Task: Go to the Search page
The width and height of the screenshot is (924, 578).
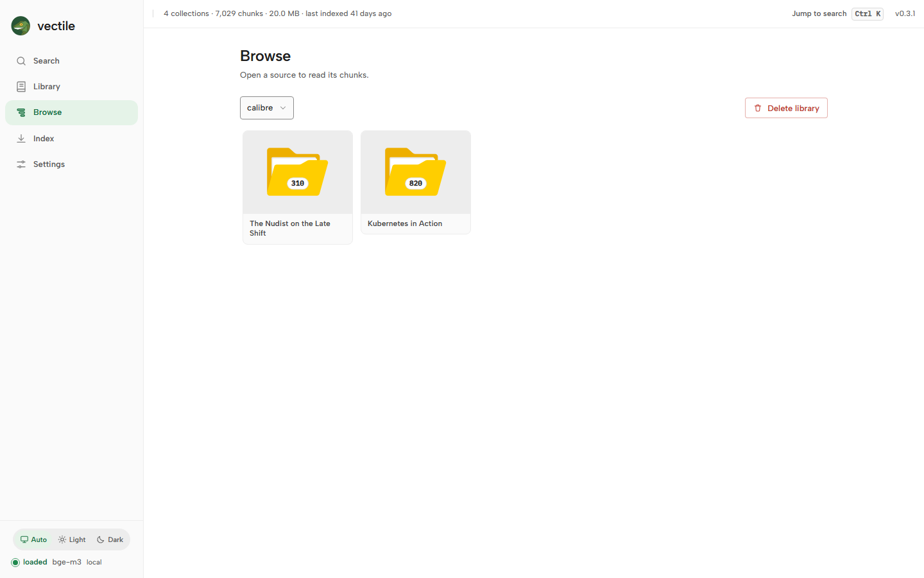Action: click(71, 61)
